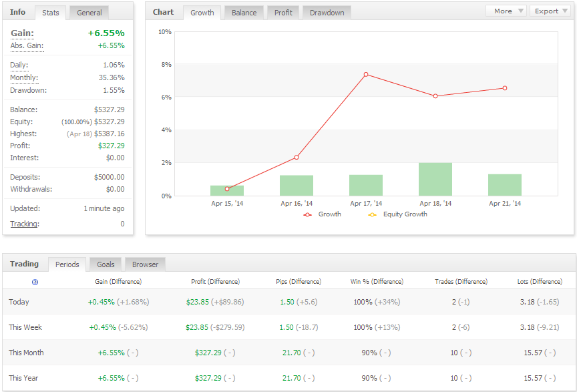
Task: Switch to the General tab
Action: click(89, 13)
